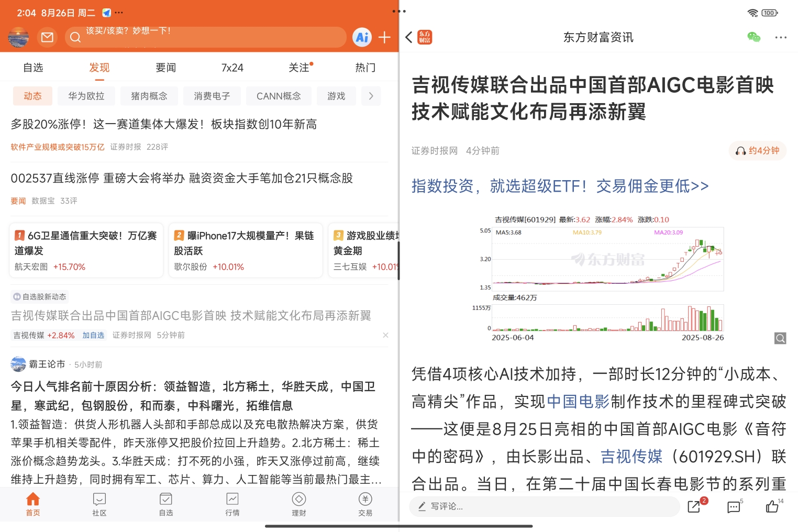798x532 pixels.
Task: Tap the share icon with badge 2
Action: pyautogui.click(x=694, y=506)
